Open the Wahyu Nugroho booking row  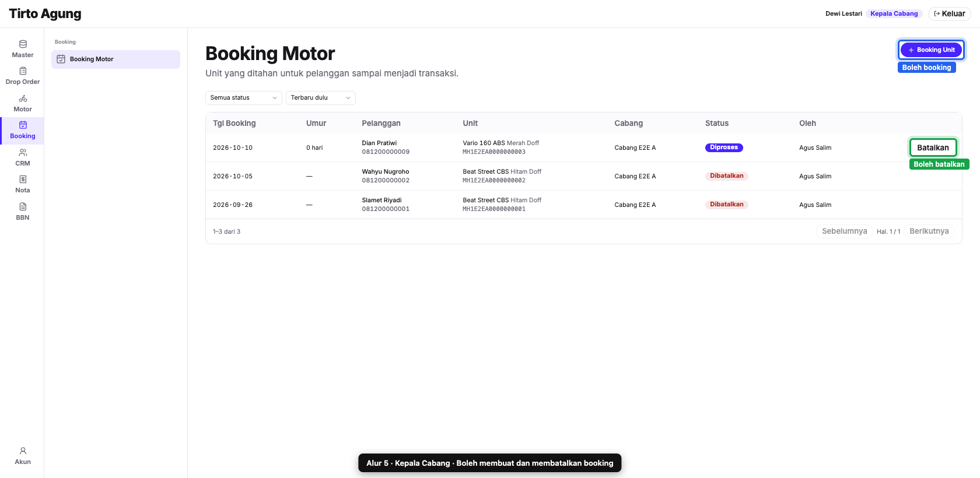(583, 176)
